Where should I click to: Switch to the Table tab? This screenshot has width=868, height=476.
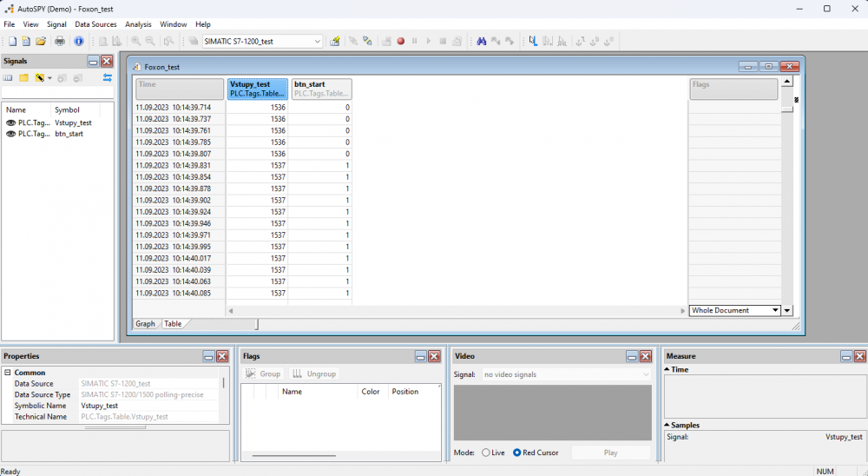[x=173, y=324]
